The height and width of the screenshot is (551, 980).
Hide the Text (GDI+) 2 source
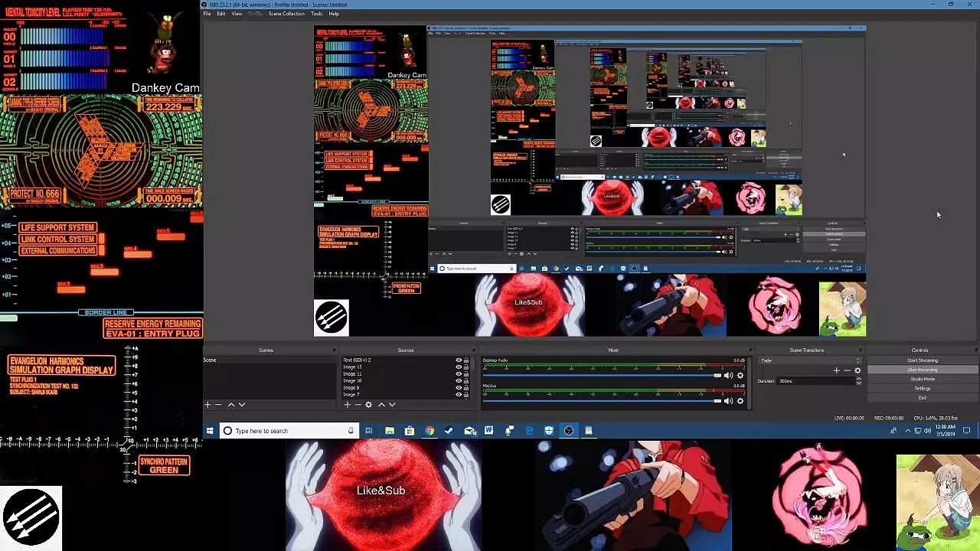(x=459, y=360)
